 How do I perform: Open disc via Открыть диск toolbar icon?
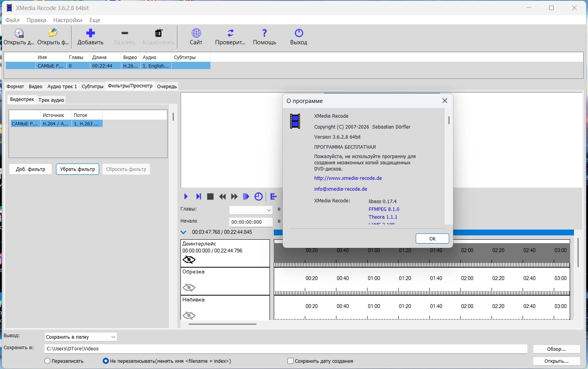click(19, 33)
